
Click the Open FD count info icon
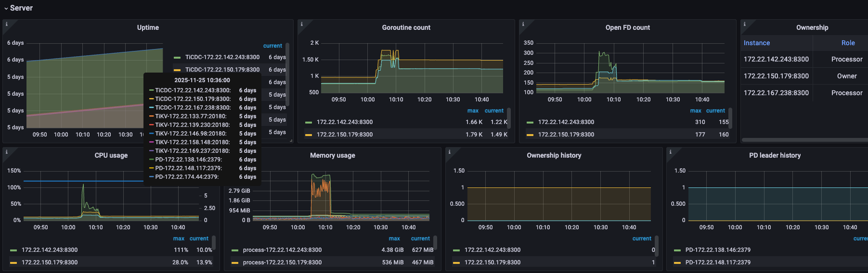click(523, 24)
